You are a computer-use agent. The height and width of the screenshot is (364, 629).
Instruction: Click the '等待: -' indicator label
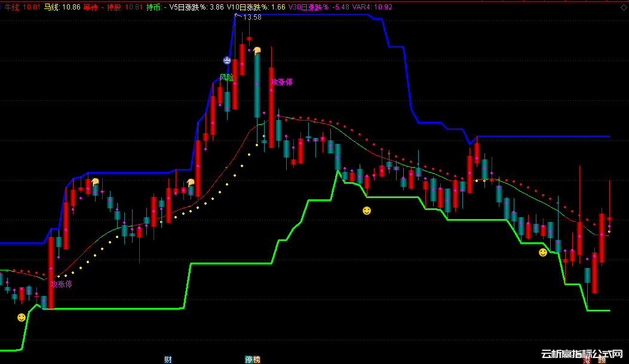click(93, 7)
